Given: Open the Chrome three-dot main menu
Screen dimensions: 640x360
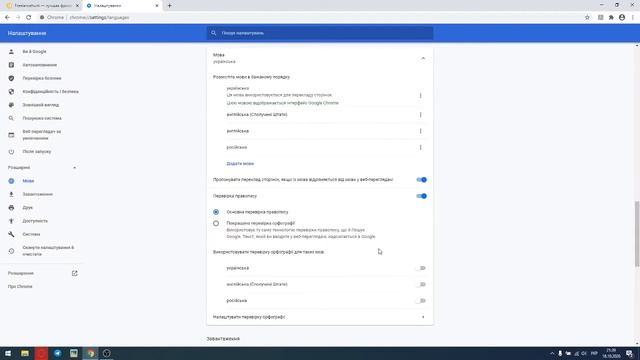Looking at the screenshot, I should click(x=633, y=18).
